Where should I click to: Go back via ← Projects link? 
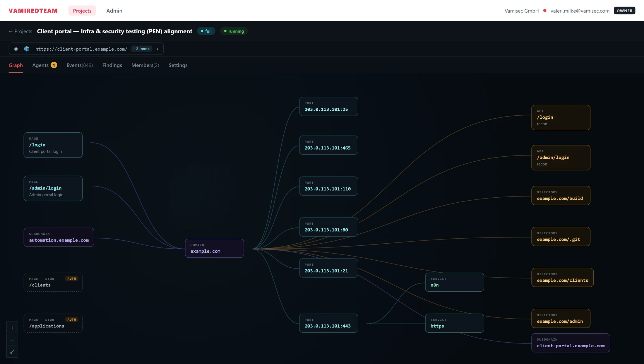pos(20,31)
